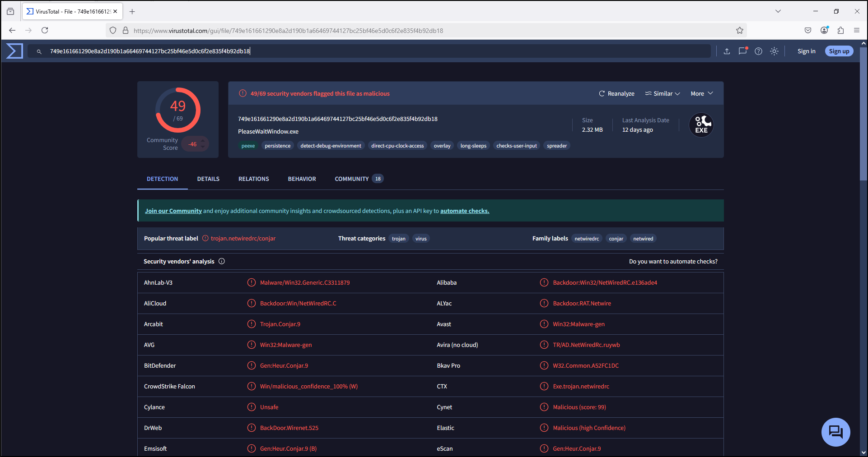This screenshot has height=457, width=868.
Task: Click the Backdoor.RAT.Netwire detection text
Action: 582,303
